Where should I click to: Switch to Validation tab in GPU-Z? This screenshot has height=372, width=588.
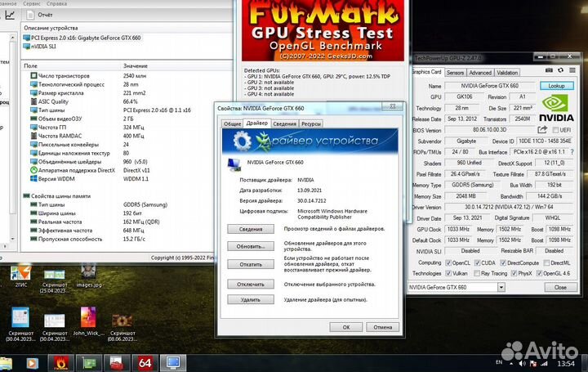(x=507, y=73)
